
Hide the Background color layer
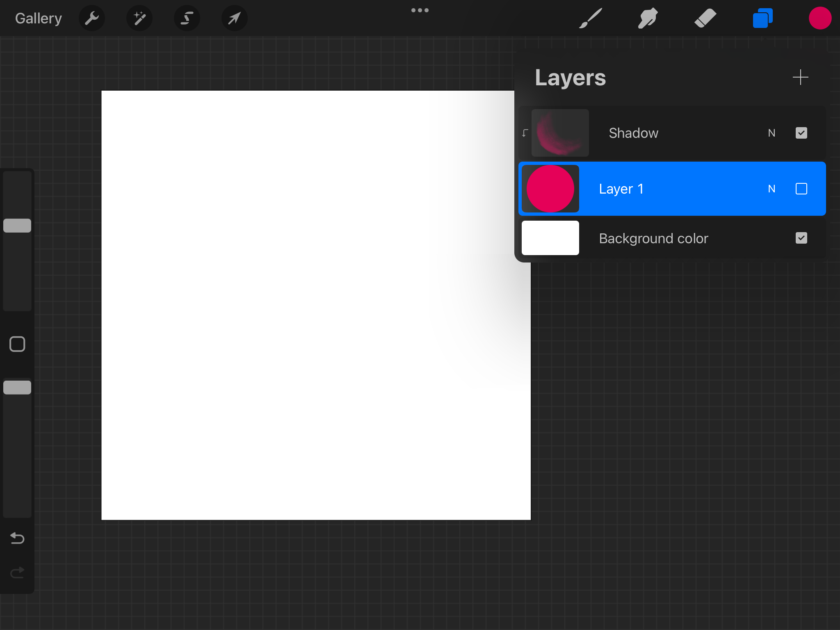801,238
